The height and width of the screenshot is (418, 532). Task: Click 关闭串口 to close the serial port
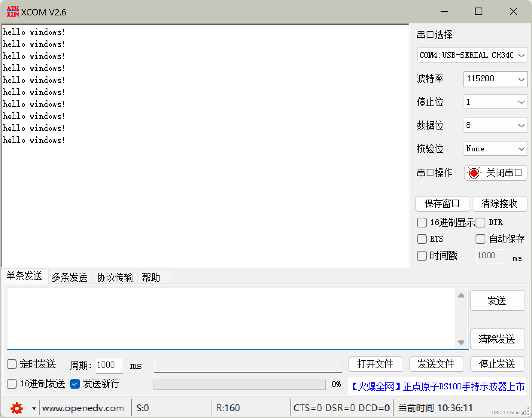(x=496, y=173)
